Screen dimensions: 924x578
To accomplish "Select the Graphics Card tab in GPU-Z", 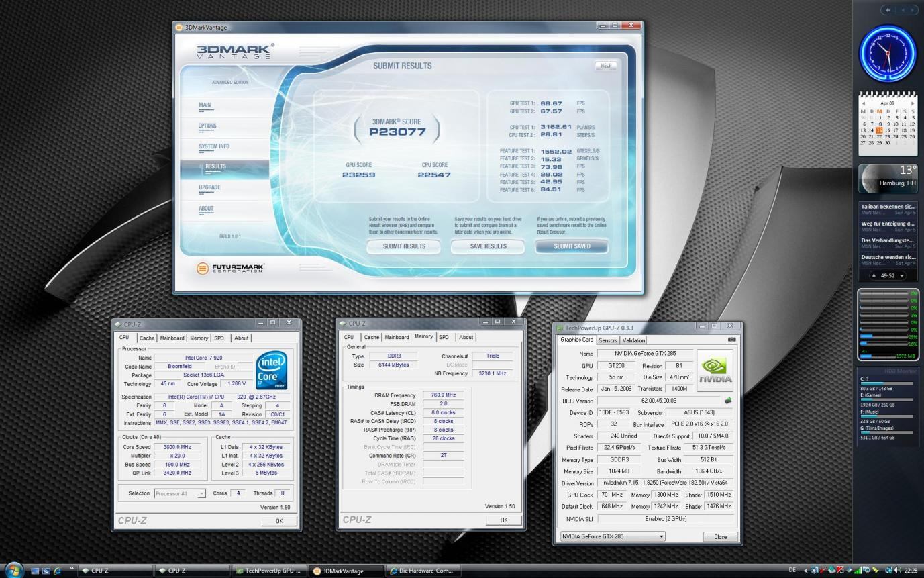I will (x=577, y=340).
